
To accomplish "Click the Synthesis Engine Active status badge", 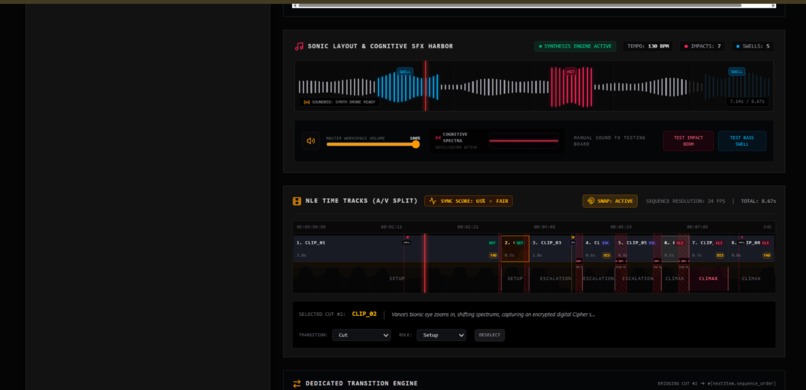I will 575,46.
